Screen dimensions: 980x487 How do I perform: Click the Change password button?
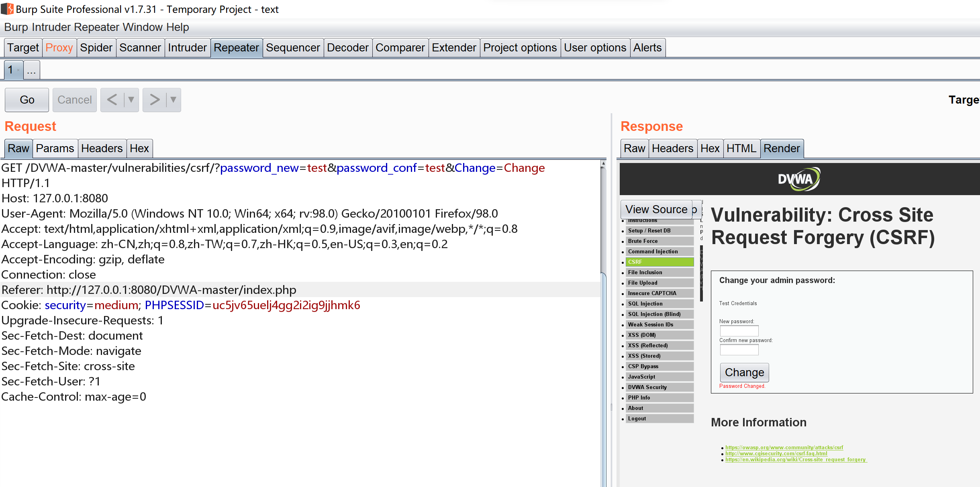[744, 373]
